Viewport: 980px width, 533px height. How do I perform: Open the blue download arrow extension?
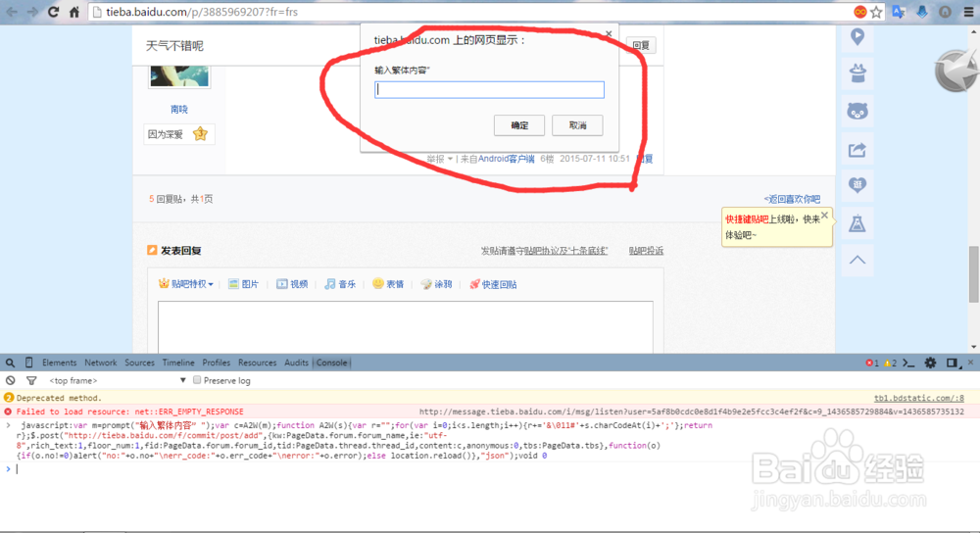pos(922,12)
